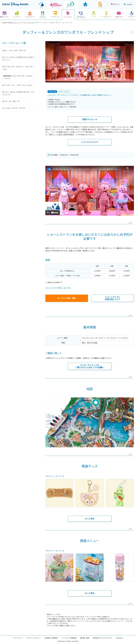Open グッズ/ショップ shopping bag icon
Viewport: 136px width, 644px height.
[30, 14]
